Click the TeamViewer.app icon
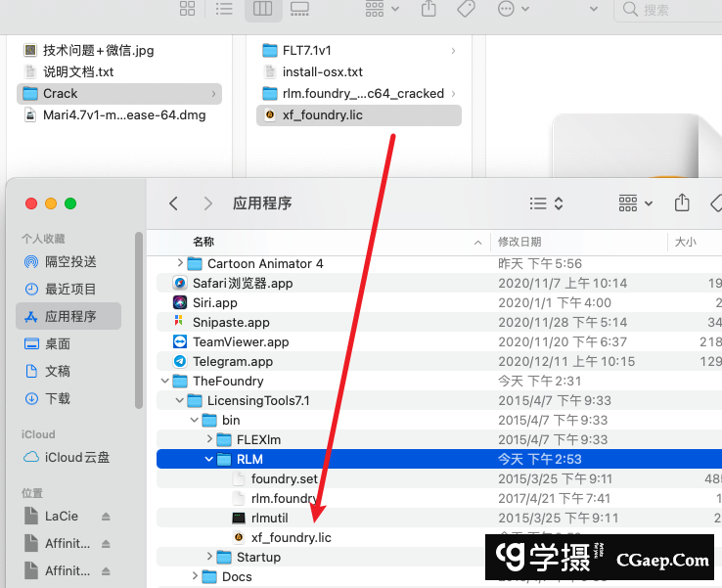This screenshot has height=588, width=722. [180, 342]
